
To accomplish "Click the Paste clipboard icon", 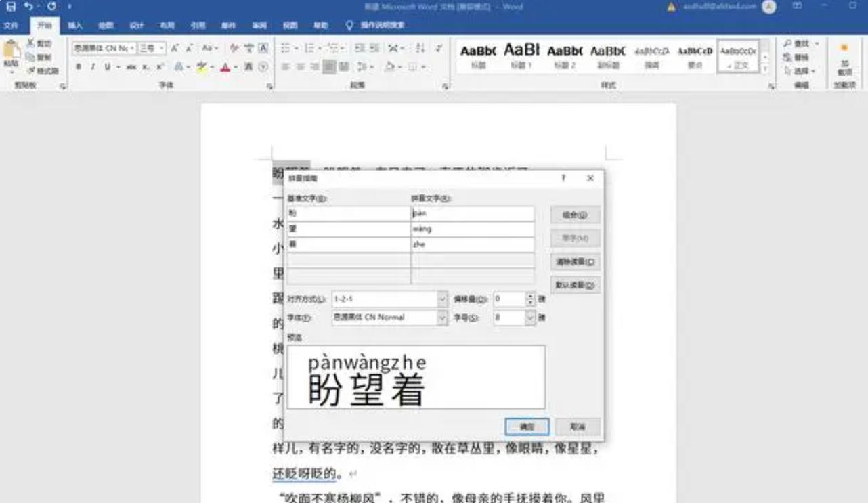I will (x=12, y=53).
